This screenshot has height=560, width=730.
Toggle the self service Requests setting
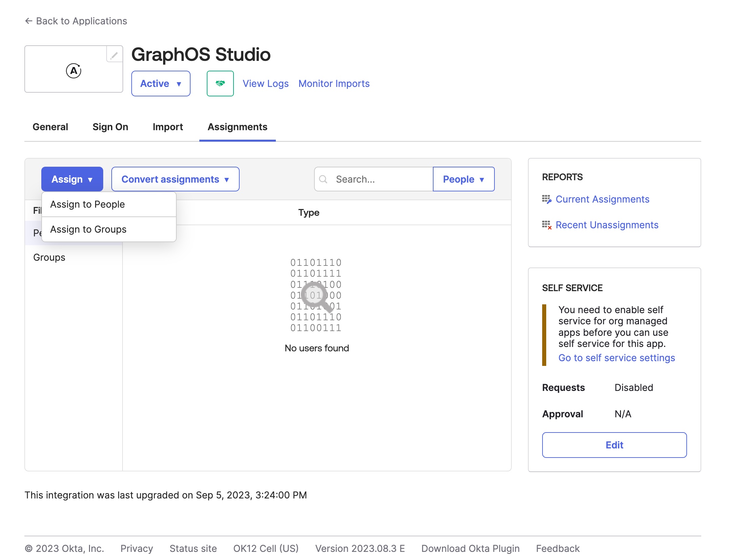614,445
